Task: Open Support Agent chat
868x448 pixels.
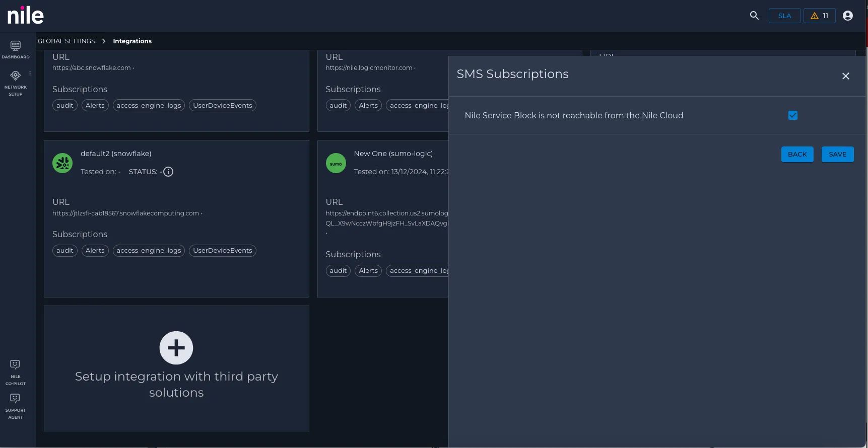Action: 16,406
